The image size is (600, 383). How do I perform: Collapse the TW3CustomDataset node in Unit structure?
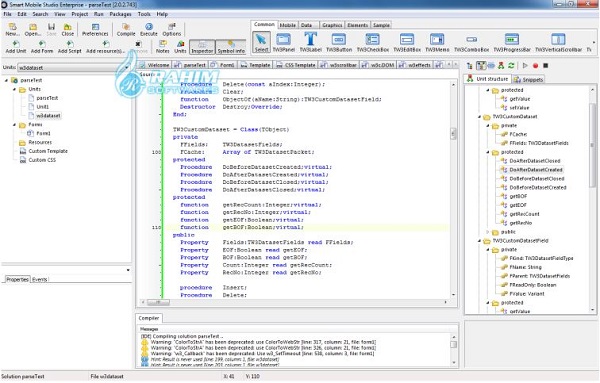(x=479, y=117)
